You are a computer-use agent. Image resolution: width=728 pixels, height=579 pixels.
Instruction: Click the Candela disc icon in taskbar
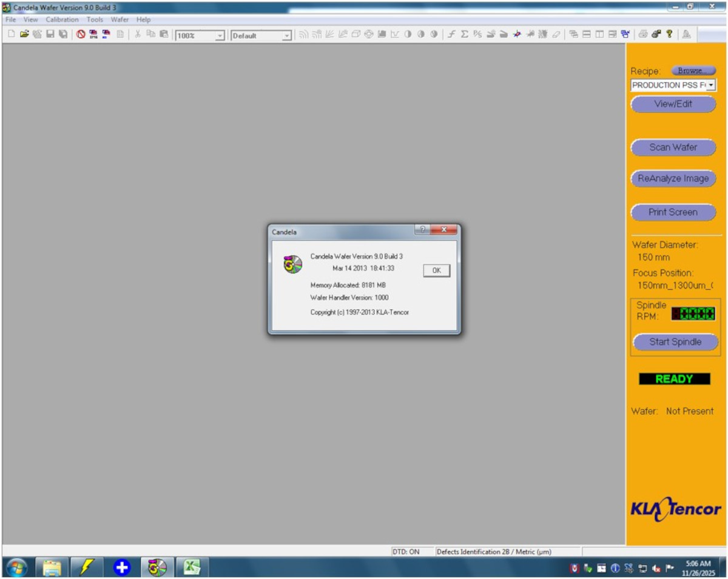coord(157,567)
